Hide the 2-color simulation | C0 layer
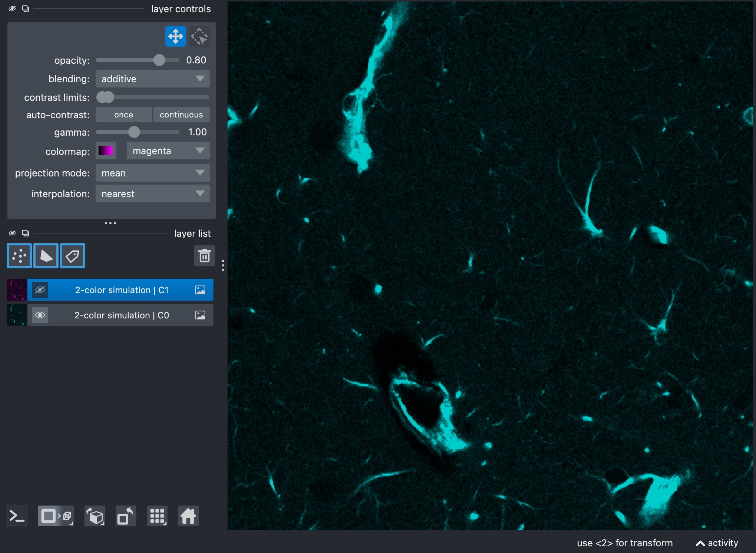The height and width of the screenshot is (553, 756). [x=40, y=315]
